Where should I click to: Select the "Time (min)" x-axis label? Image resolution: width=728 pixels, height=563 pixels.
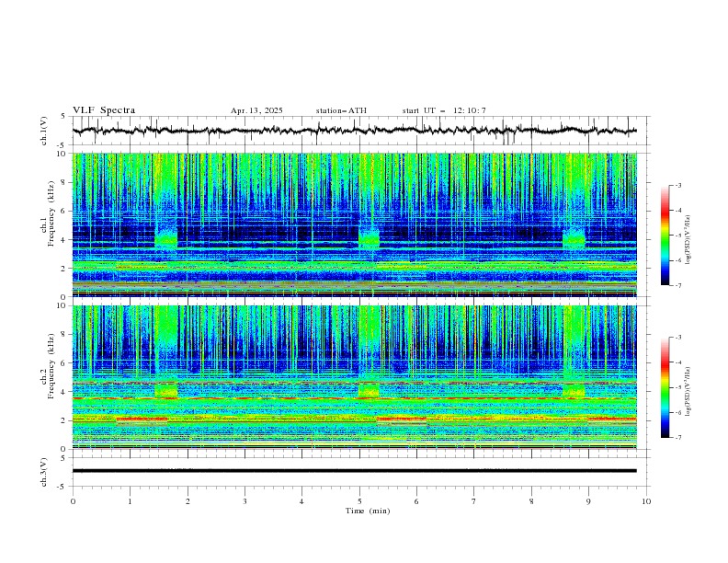(368, 511)
